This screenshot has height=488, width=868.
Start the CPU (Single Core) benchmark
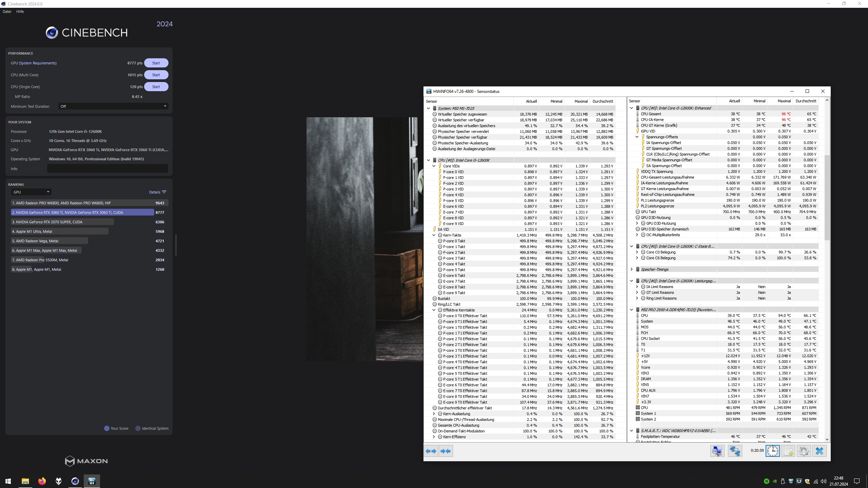(x=156, y=87)
